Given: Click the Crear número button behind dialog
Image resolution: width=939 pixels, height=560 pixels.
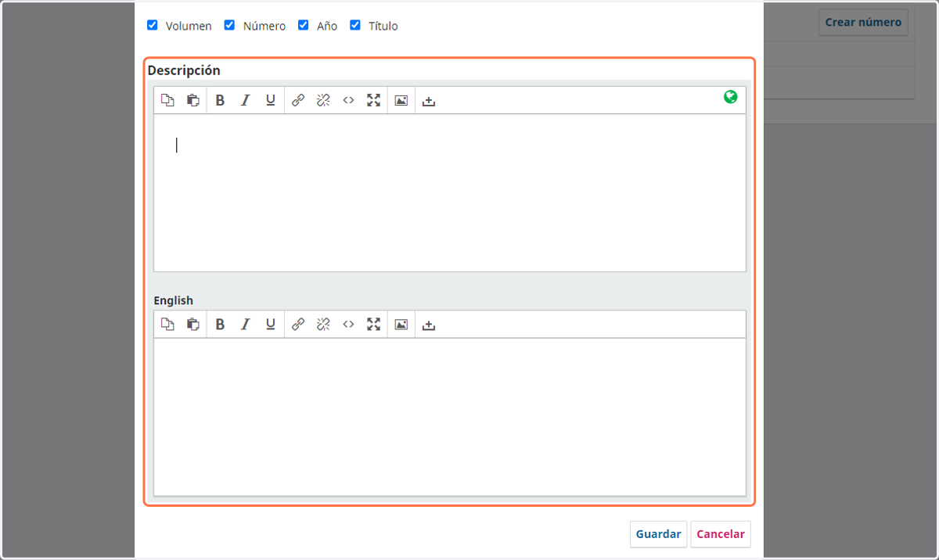Looking at the screenshot, I should 863,22.
